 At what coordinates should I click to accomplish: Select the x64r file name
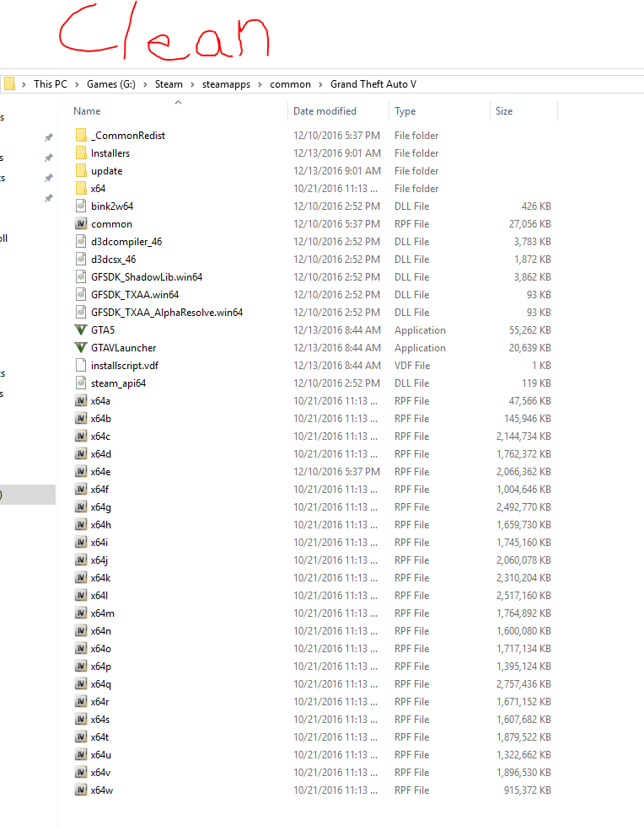click(x=99, y=702)
